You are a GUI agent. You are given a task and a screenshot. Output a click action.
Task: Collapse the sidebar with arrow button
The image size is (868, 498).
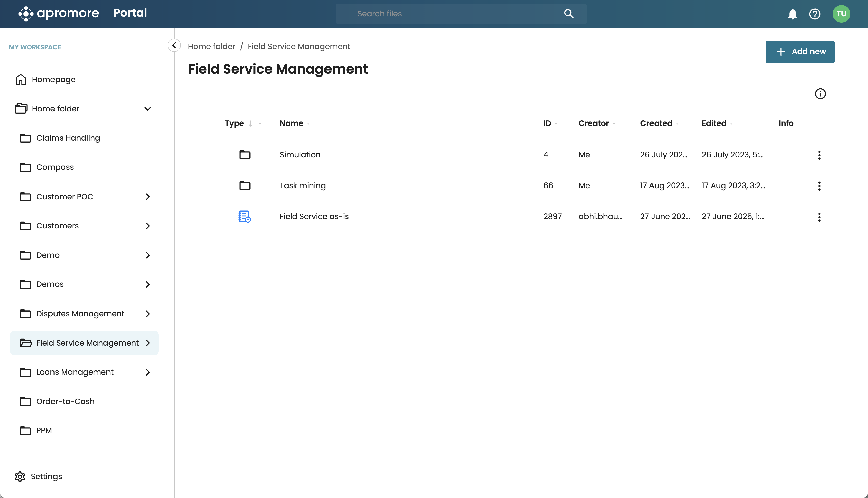click(x=174, y=45)
